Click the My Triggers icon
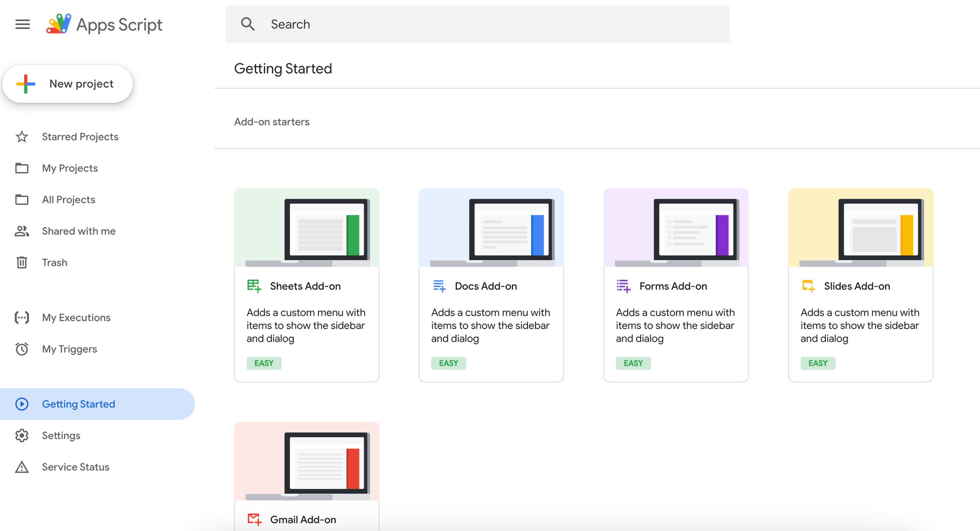 (22, 349)
